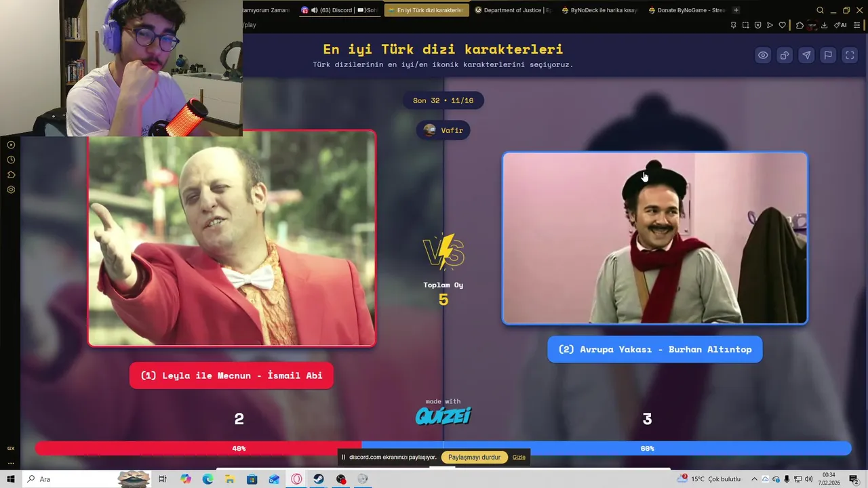Click the AI button in browser toolbar
Viewport: 868px width, 488px height.
pyautogui.click(x=840, y=25)
